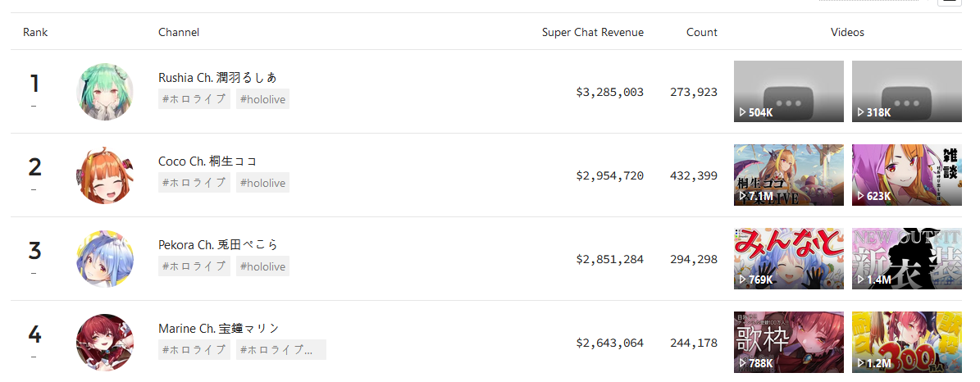Click the truncated #ホロライブ… tag under Marine
This screenshot has width=980, height=382.
[280, 350]
